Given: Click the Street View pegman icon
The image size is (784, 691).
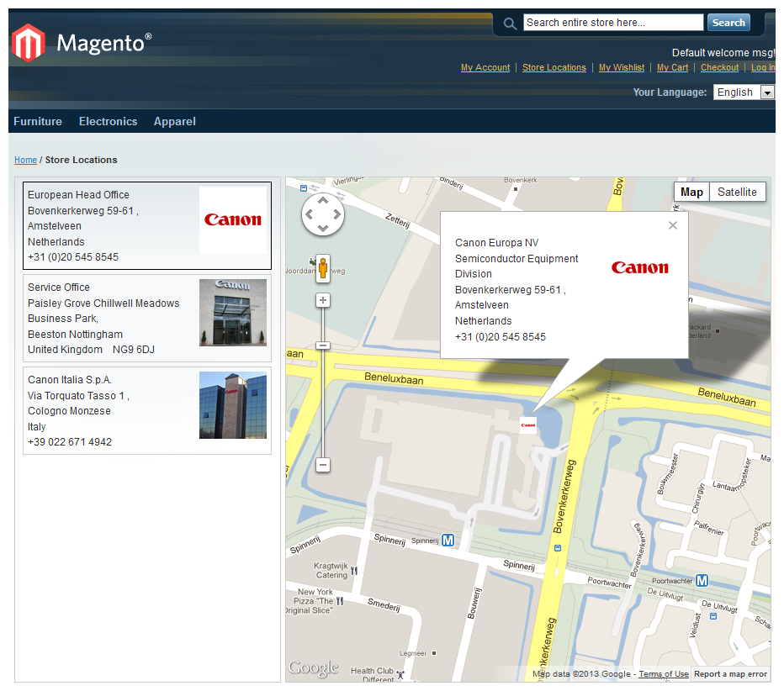Looking at the screenshot, I should tap(323, 268).
